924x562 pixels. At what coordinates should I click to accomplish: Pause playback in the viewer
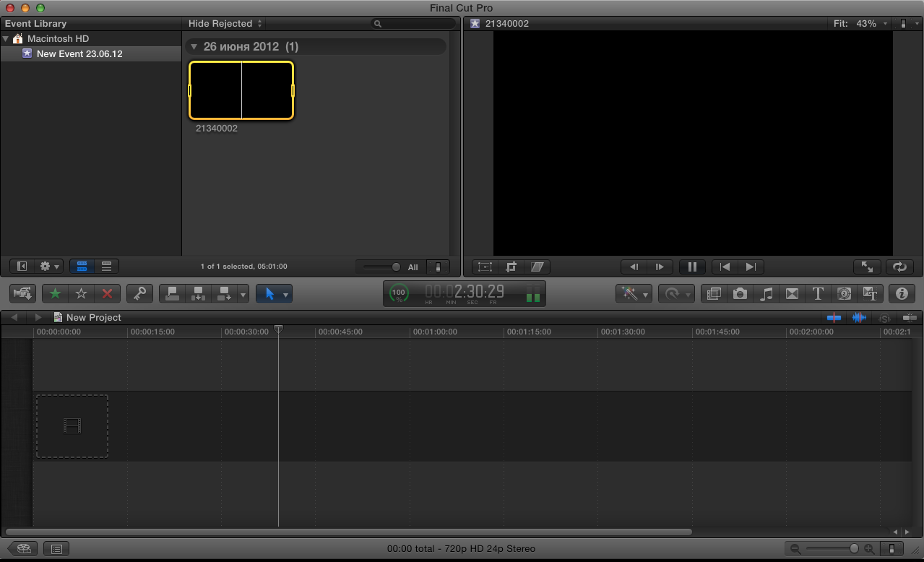click(x=692, y=267)
